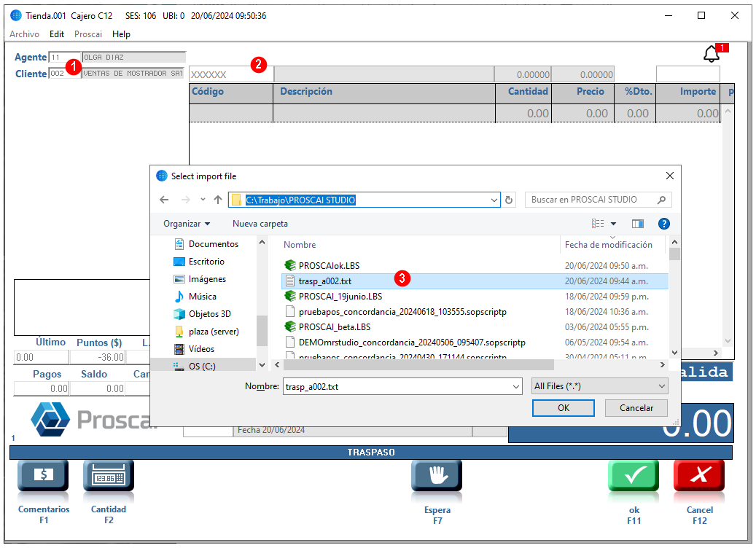Open the recent locations chevron

click(203, 200)
